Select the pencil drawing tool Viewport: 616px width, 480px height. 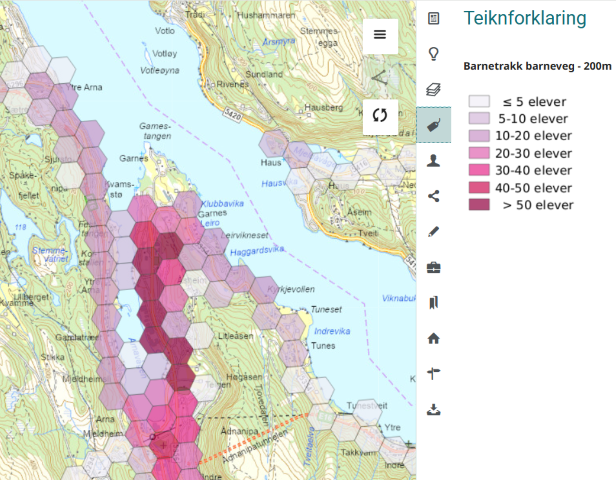(434, 231)
